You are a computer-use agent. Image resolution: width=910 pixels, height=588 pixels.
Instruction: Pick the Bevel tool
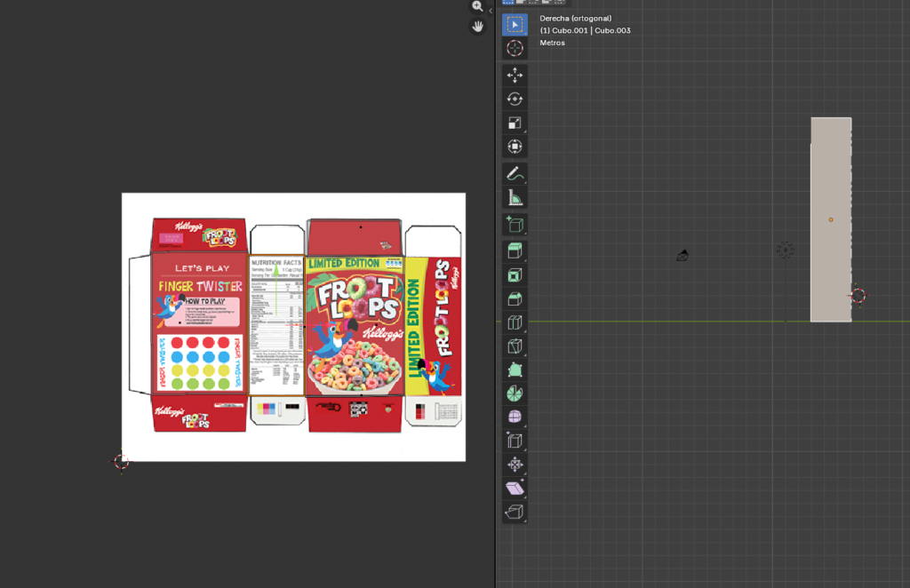coord(515,299)
